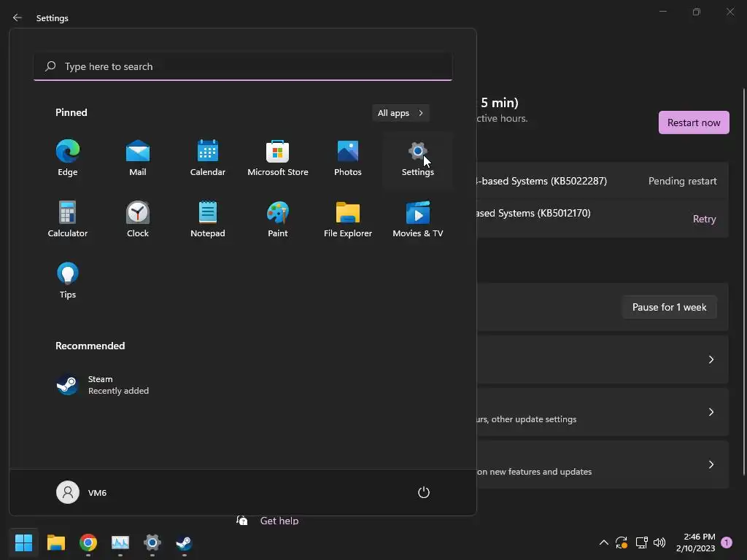This screenshot has height=560, width=747.
Task: Open the clock and date flyout
Action: point(695,542)
